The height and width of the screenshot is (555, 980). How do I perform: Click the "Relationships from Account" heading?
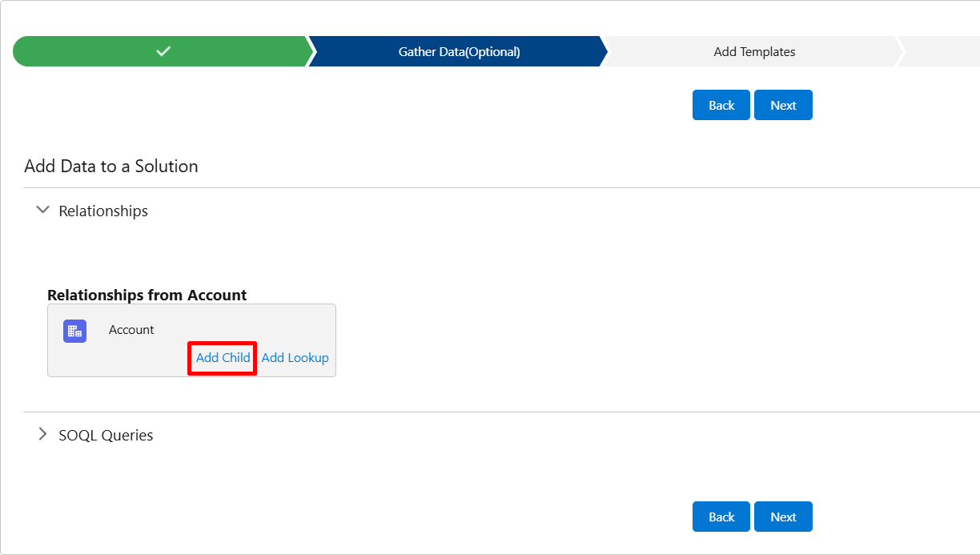147,295
